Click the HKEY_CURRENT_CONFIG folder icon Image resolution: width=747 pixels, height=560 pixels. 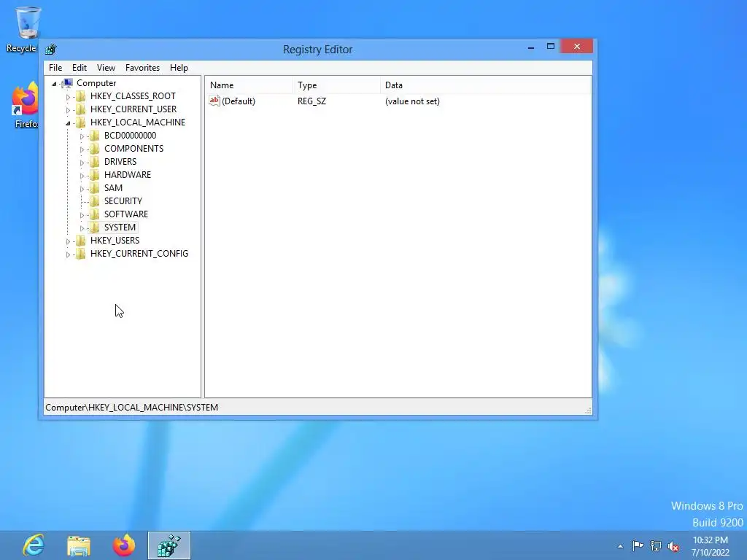(81, 253)
